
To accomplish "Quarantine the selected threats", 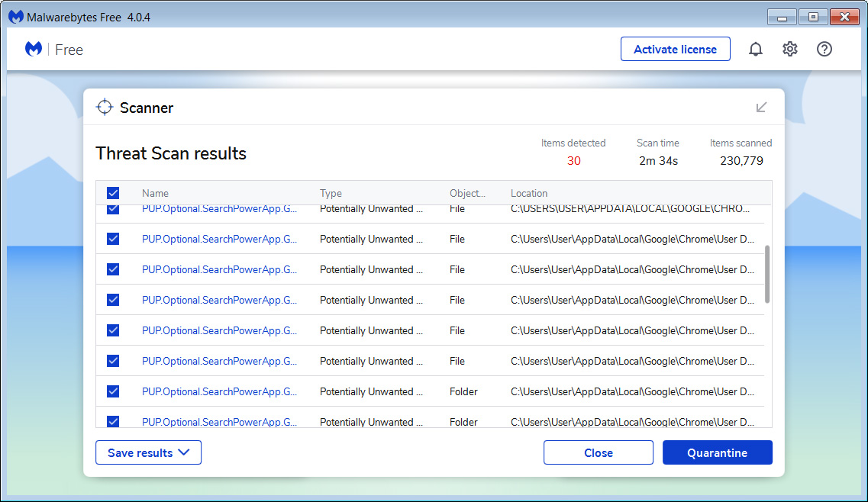I will [x=717, y=452].
